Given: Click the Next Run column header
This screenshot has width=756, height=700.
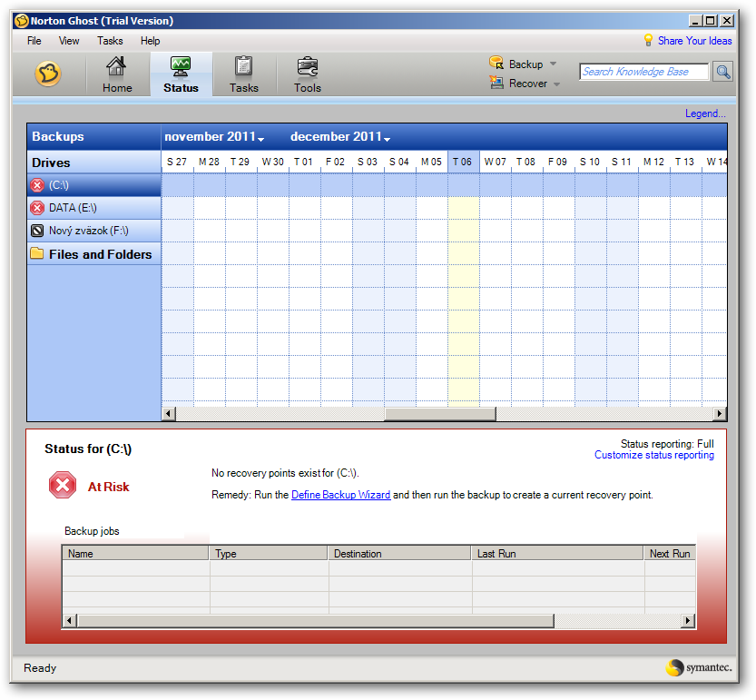Looking at the screenshot, I should pyautogui.click(x=670, y=553).
